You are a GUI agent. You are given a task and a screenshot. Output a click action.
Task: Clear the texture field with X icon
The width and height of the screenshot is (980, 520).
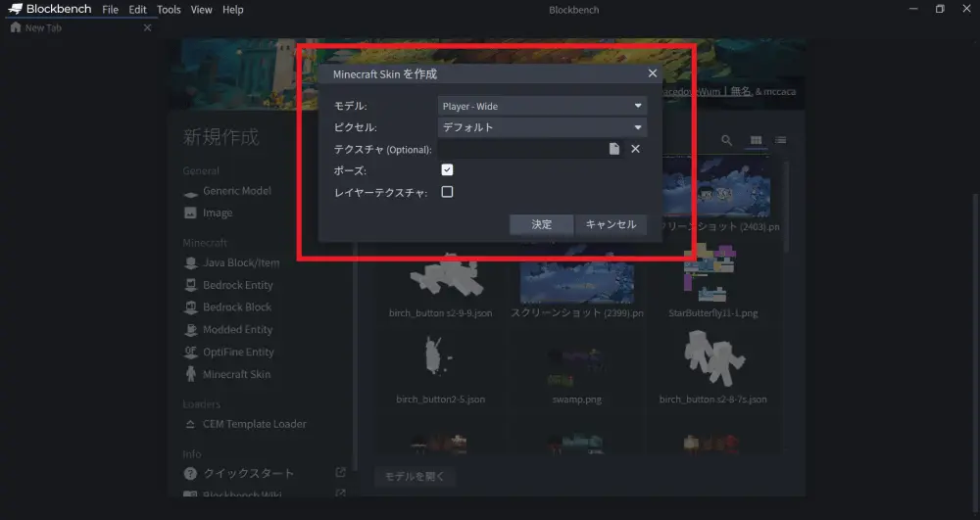click(635, 149)
